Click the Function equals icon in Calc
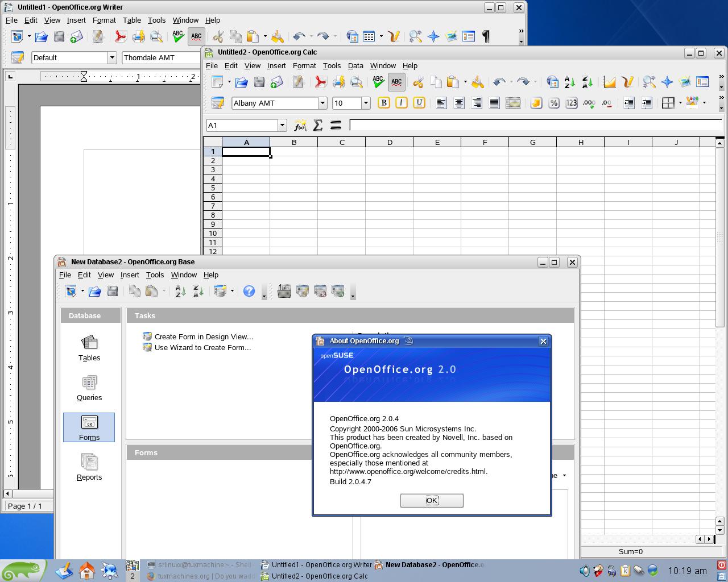This screenshot has width=728, height=582. 336,125
